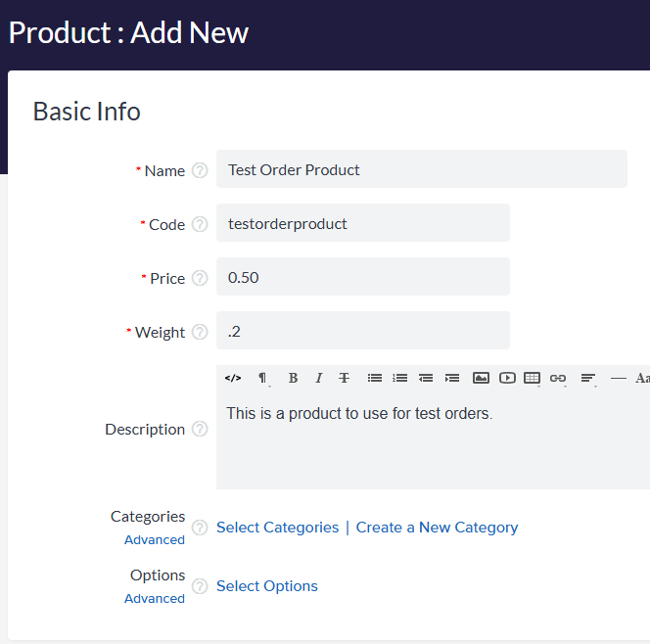Insert a video into description
The image size is (650, 644).
507,378
